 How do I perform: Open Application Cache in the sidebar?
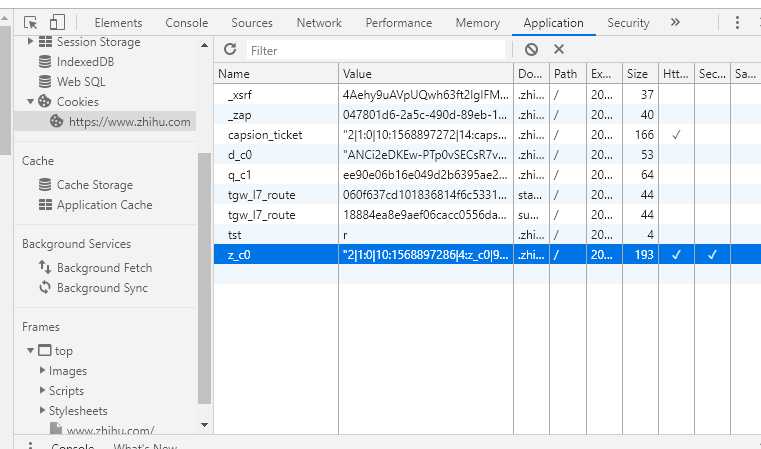click(104, 205)
